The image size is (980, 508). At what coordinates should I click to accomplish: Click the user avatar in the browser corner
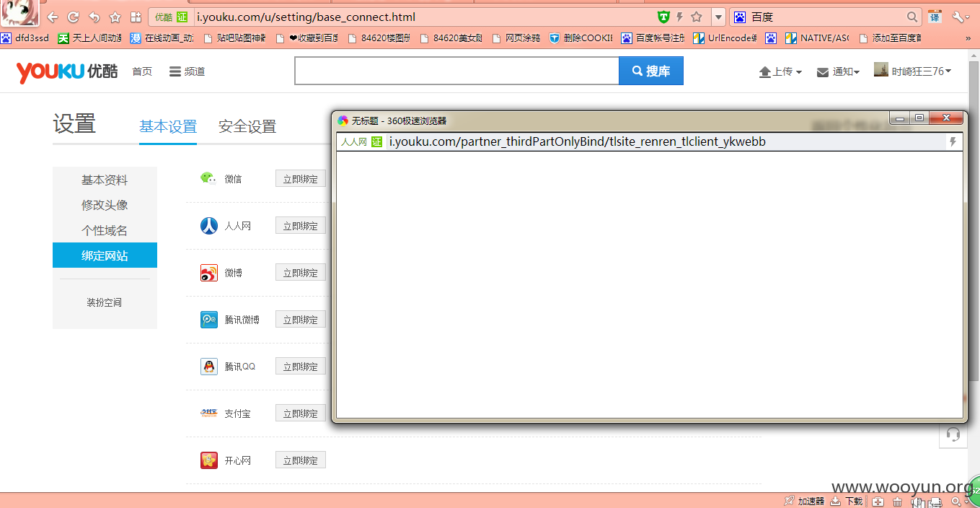coord(19,13)
